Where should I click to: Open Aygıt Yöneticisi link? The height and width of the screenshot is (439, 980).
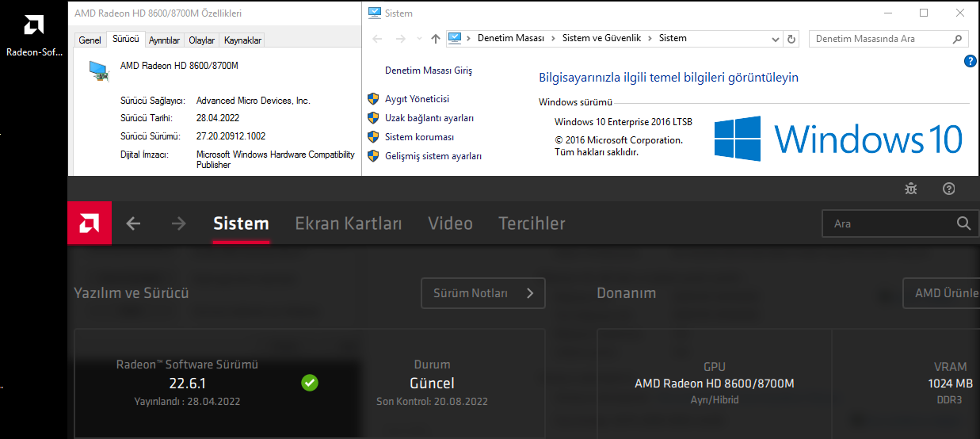tap(417, 99)
